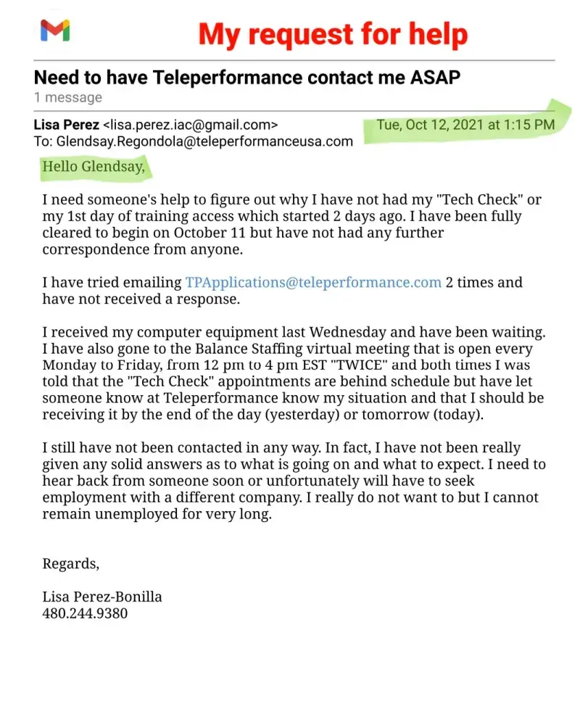Click the recipient address Glendsay.Regondola@teleperformanceusa.com
This screenshot has width=588, height=725.
click(204, 141)
